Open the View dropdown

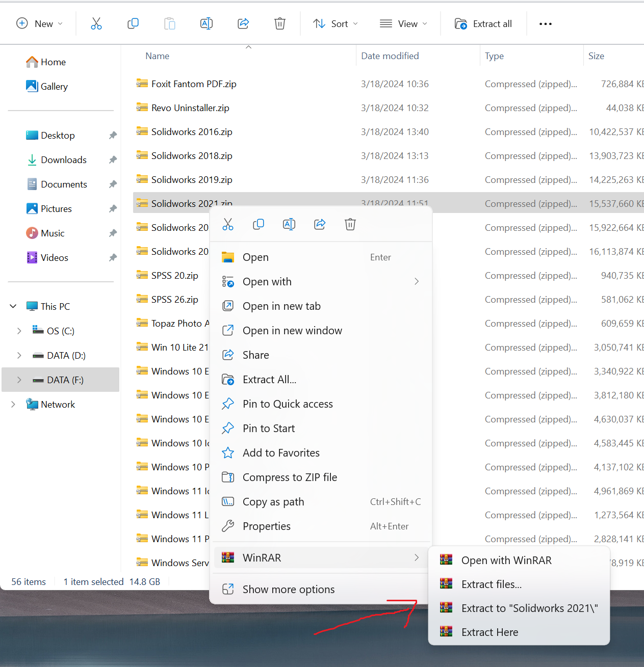click(403, 24)
